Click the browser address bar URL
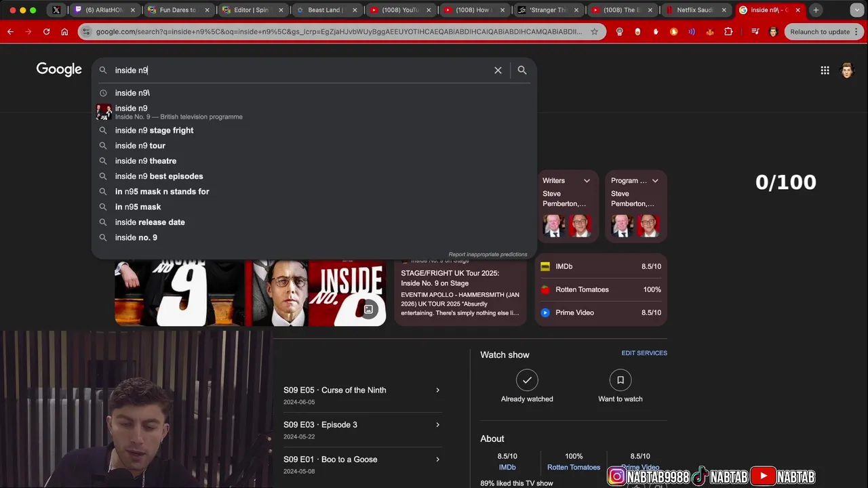The image size is (868, 488). tap(338, 32)
